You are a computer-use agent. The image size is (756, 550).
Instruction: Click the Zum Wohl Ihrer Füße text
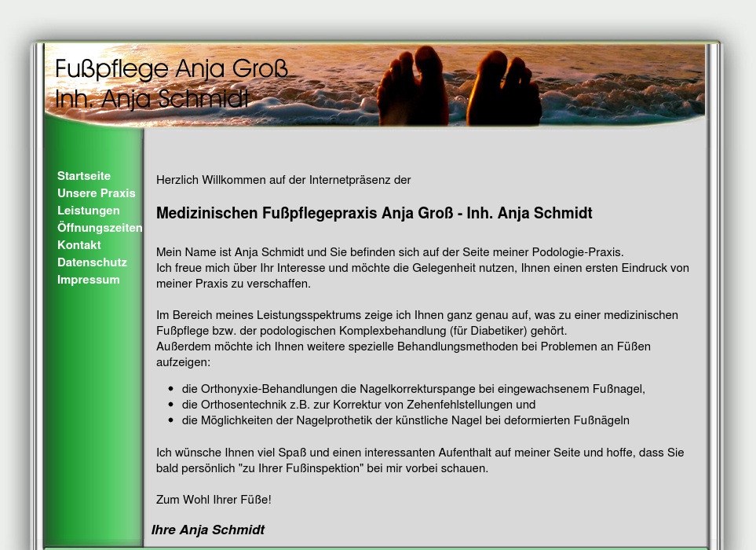214,499
